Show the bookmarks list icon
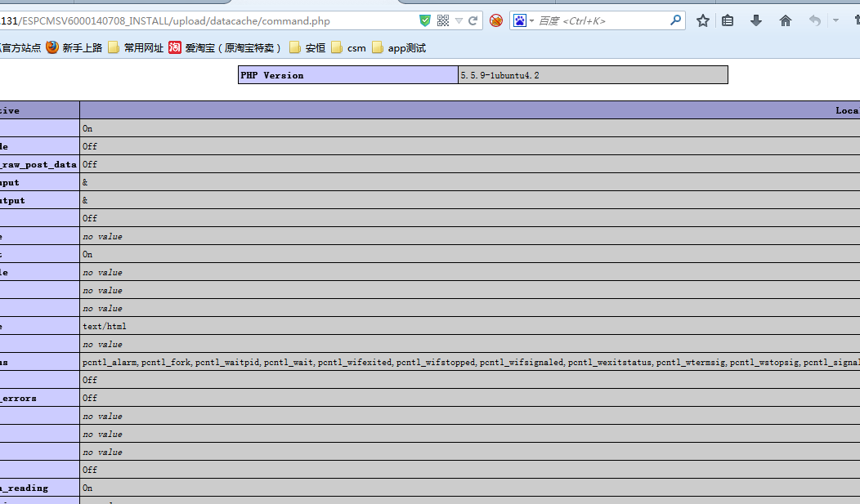Viewport: 860px width, 504px height. pyautogui.click(x=728, y=20)
